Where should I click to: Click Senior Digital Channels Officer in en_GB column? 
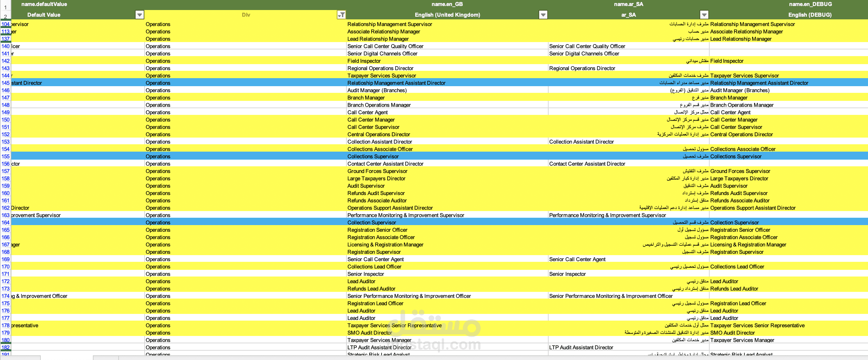pyautogui.click(x=382, y=53)
